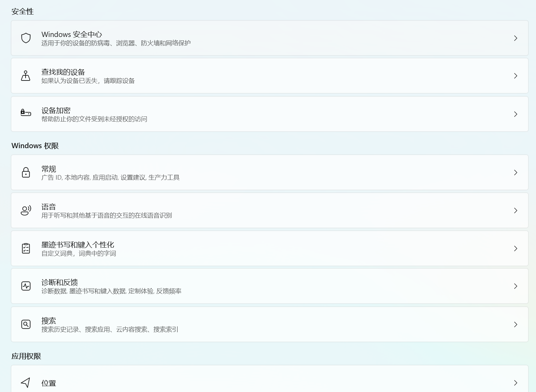Click description 适用于你的设备的防病毒、浏览器、防火墙和网络保护
Image resolution: width=536 pixels, height=392 pixels.
pos(116,43)
